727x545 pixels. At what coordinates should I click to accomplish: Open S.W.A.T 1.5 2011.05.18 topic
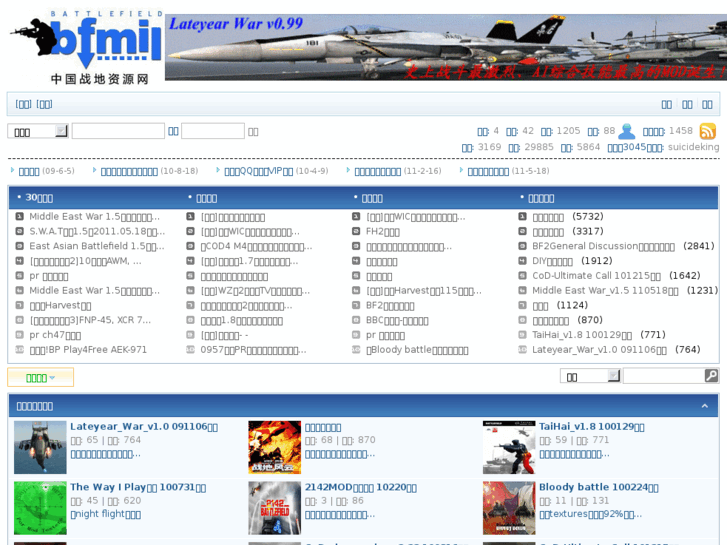tap(97, 231)
